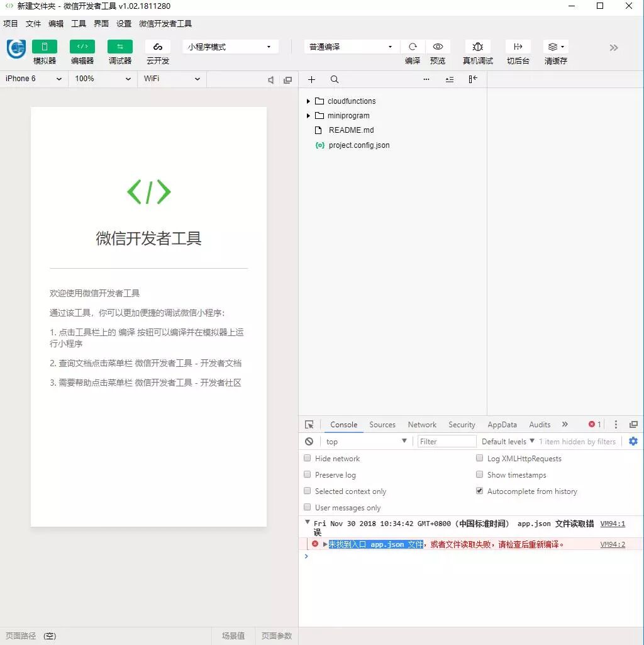The height and width of the screenshot is (645, 644).
Task: Click the console Filter input field
Action: coord(447,441)
